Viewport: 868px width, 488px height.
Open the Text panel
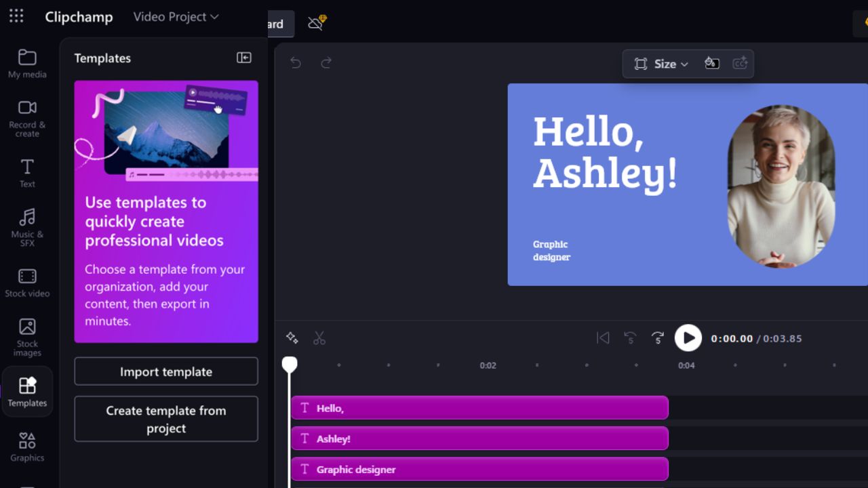[x=27, y=171]
